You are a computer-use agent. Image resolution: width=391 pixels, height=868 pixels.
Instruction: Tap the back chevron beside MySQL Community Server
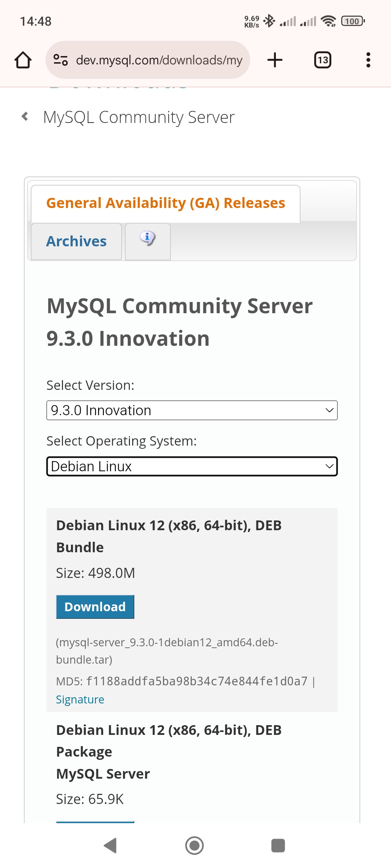click(x=25, y=116)
